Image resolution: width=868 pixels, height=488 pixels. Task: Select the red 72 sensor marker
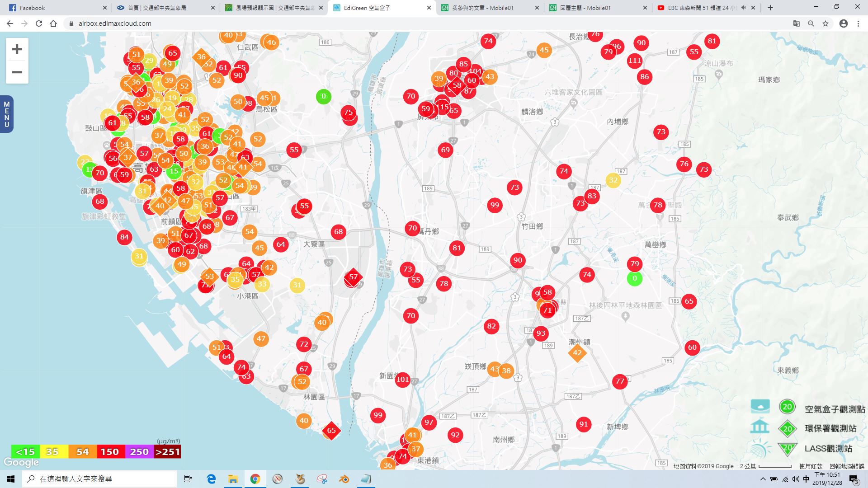coord(304,344)
